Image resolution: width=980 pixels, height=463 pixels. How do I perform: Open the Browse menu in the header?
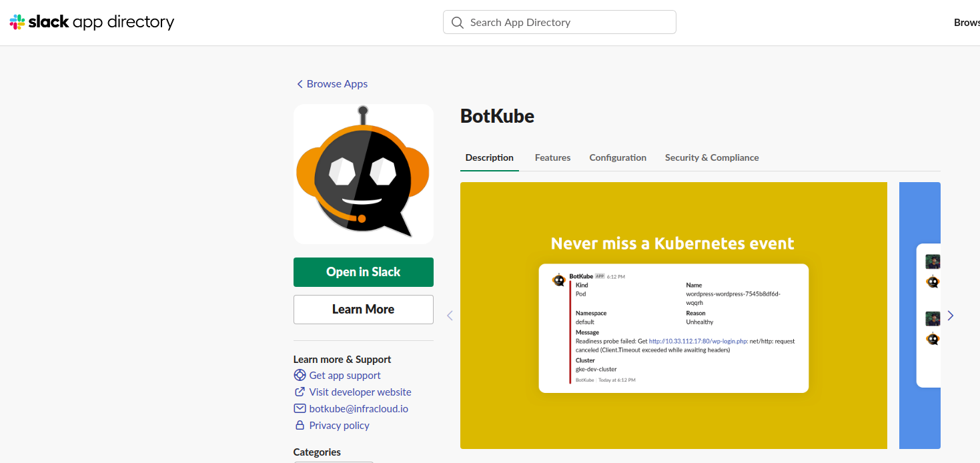click(x=967, y=23)
